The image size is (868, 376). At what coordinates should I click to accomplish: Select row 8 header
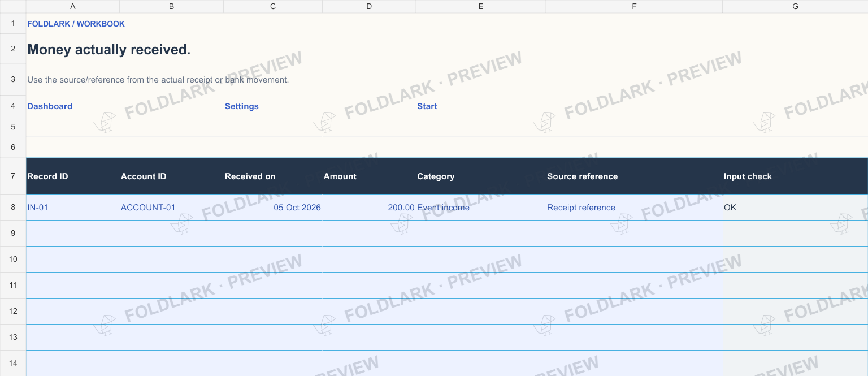[13, 208]
